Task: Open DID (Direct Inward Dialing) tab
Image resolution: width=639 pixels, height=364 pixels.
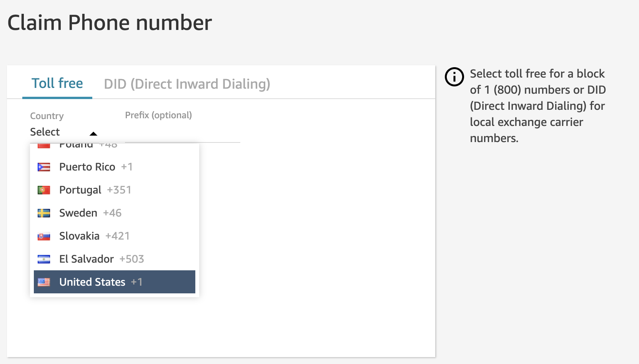Action: (187, 84)
